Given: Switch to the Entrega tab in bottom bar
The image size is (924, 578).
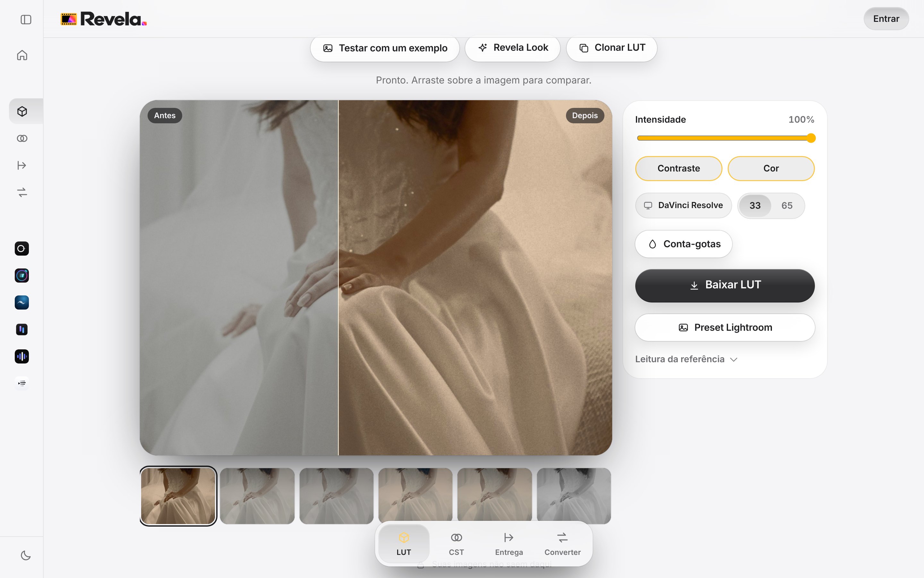Looking at the screenshot, I should (x=509, y=544).
